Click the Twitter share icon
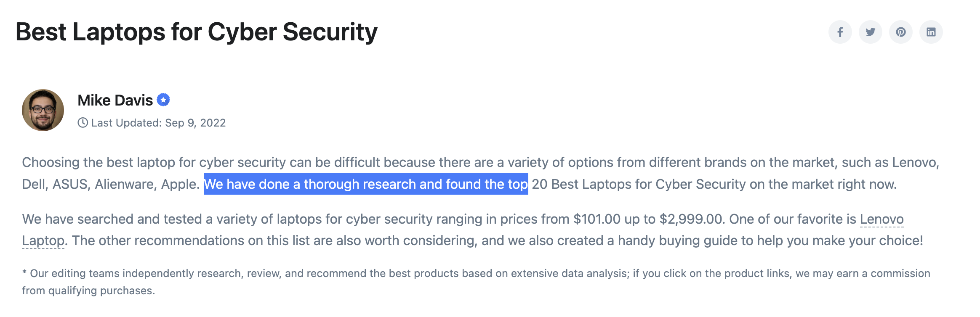The image size is (980, 317). (x=870, y=32)
